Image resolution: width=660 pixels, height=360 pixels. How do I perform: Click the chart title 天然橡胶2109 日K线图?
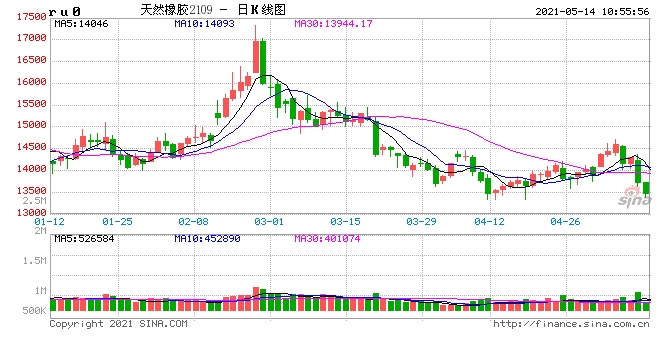click(213, 10)
